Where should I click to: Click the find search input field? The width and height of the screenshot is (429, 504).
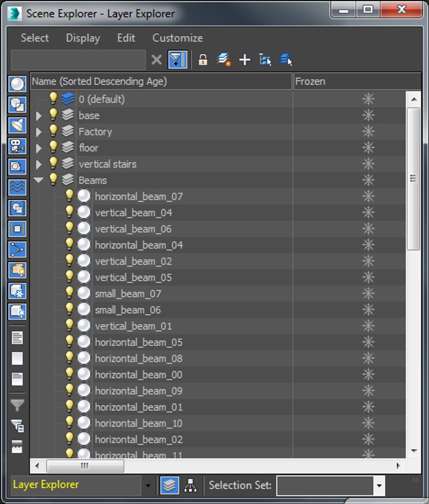pyautogui.click(x=78, y=60)
